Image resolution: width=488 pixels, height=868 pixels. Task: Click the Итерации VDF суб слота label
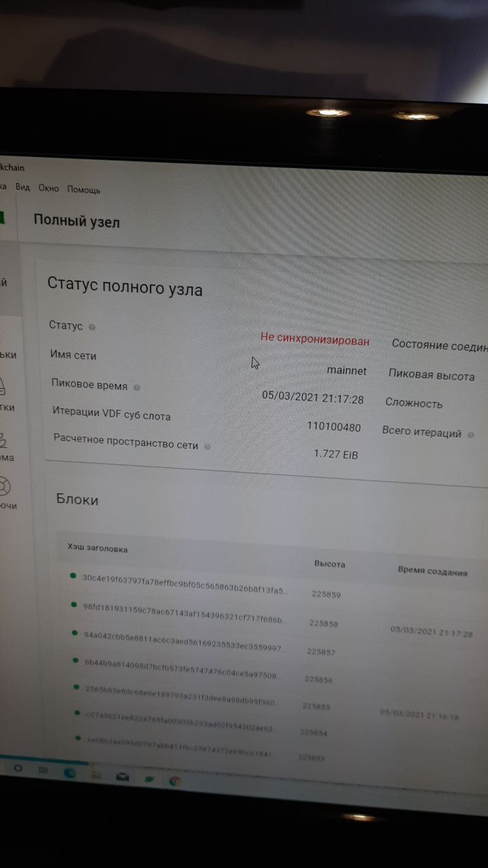pyautogui.click(x=112, y=414)
